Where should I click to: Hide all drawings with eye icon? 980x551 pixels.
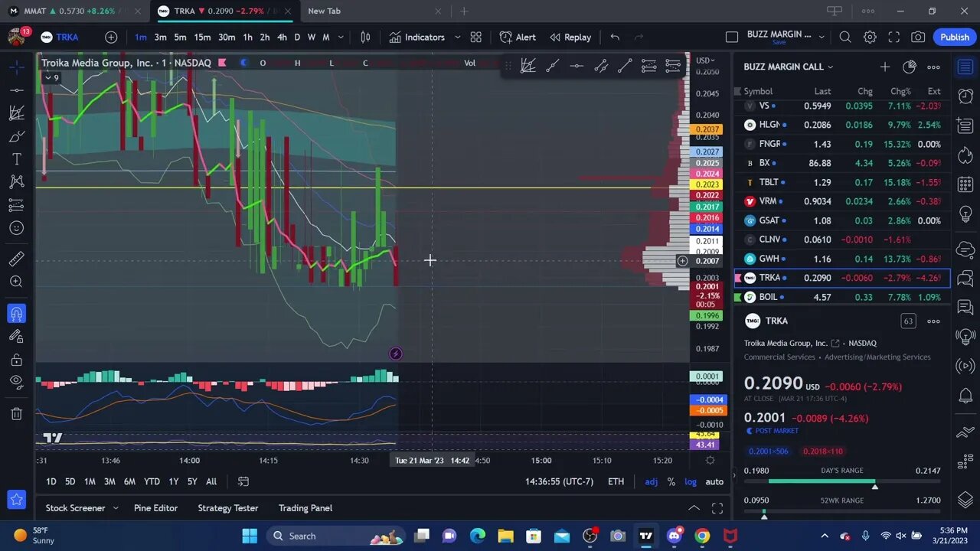[x=16, y=383]
